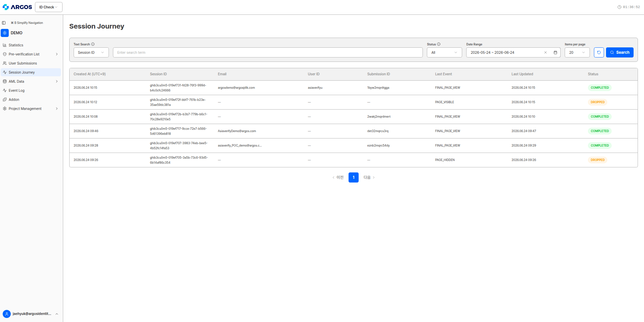Click the AML Data database icon
The width and height of the screenshot is (644, 322).
click(x=5, y=81)
